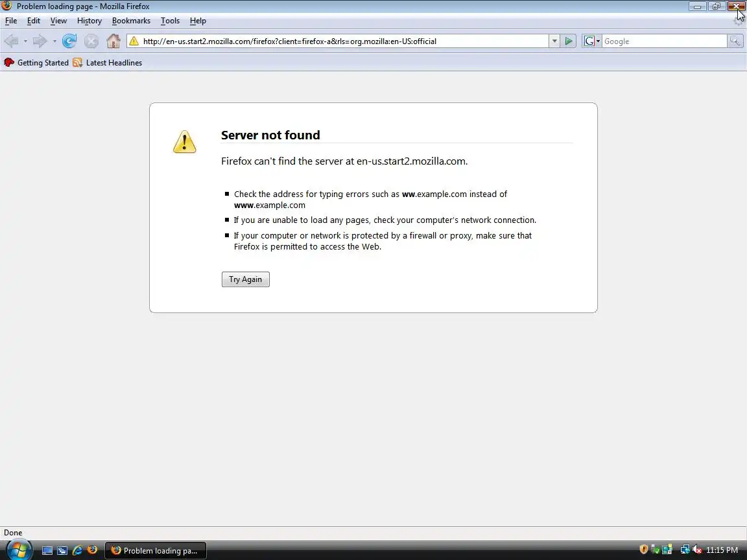Click the 'Done' status bar text
Image resolution: width=747 pixels, height=560 pixels.
(x=13, y=533)
